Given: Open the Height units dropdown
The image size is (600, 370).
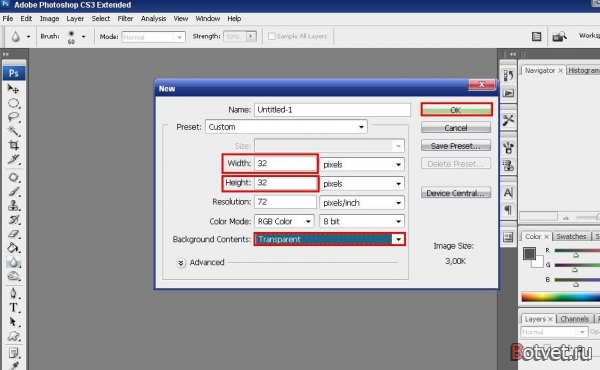Looking at the screenshot, I should tap(362, 184).
